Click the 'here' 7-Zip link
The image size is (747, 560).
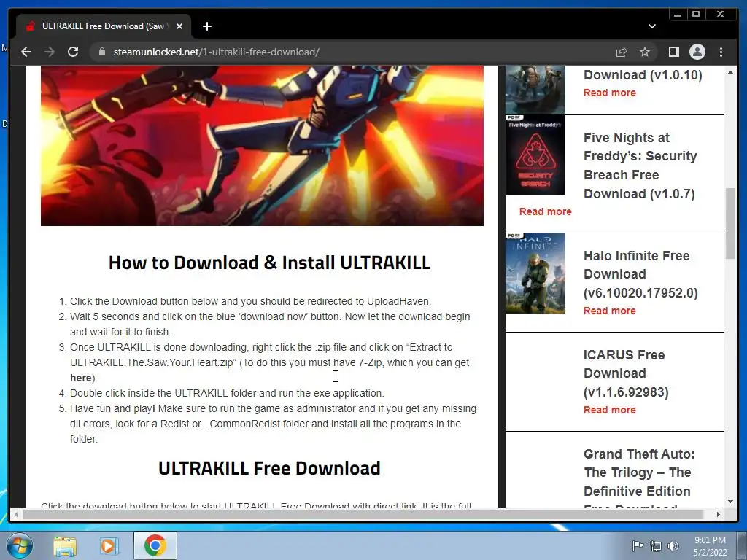point(80,378)
